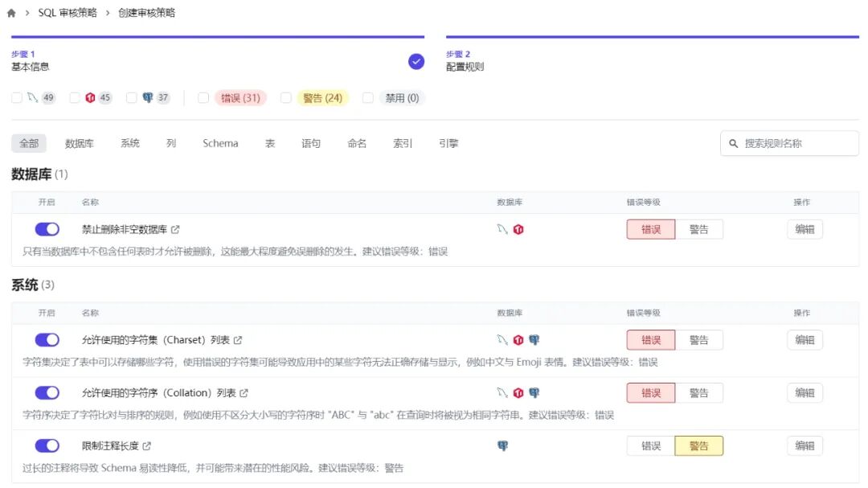Check the PostgreSQL filter box showing 37
Screen dimensions: 868x488
[132, 98]
